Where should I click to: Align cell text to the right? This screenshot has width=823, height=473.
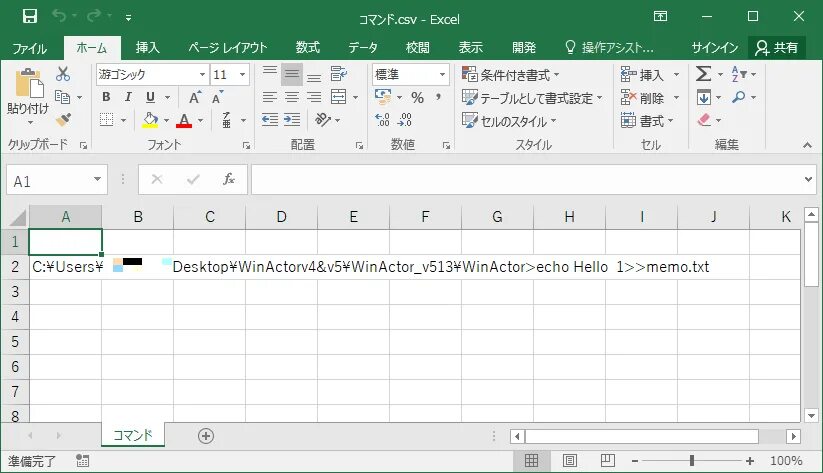point(314,97)
